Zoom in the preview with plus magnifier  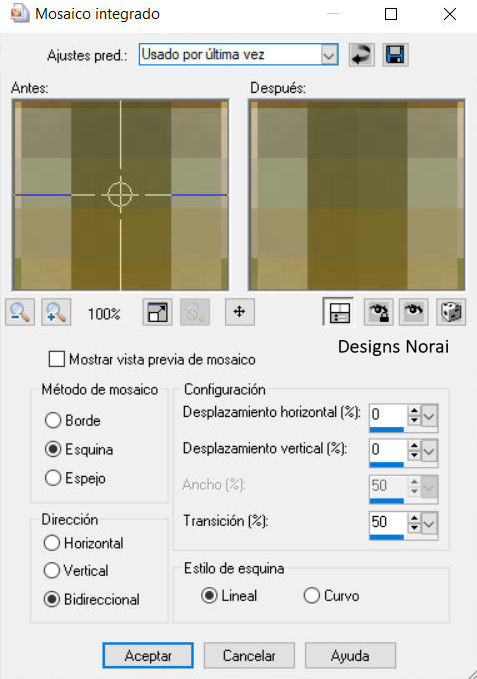56,312
